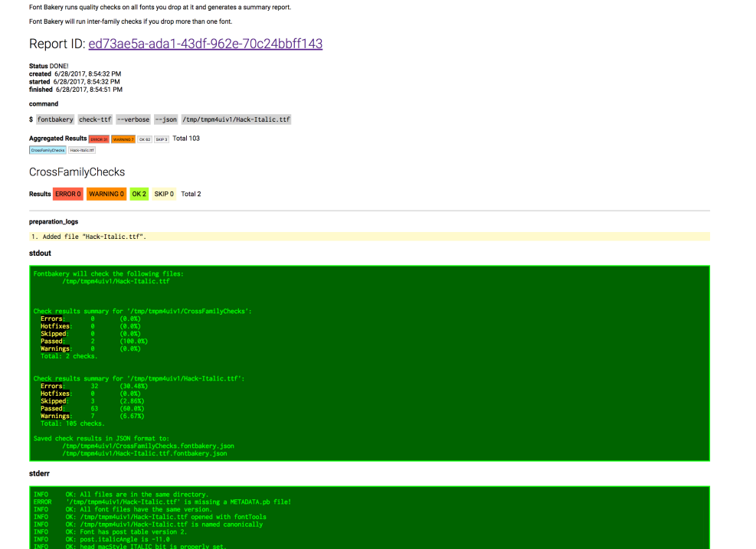Click the aggregated OK 62 badge
The width and height of the screenshot is (756, 549).
(145, 139)
